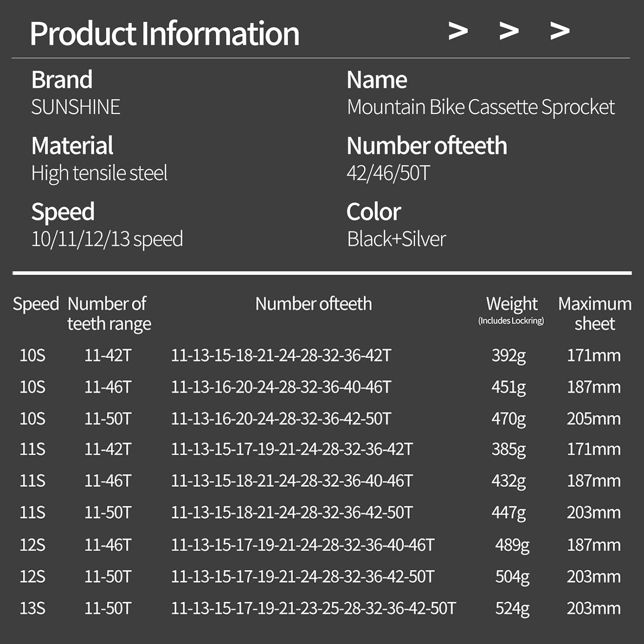The height and width of the screenshot is (644, 644).
Task: Click the Product Information title
Action: (164, 33)
